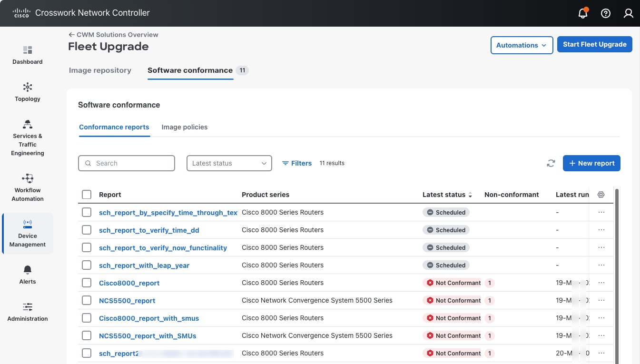Open the Cisco8000_report_with_smus report link
640x364 pixels.
[149, 318]
